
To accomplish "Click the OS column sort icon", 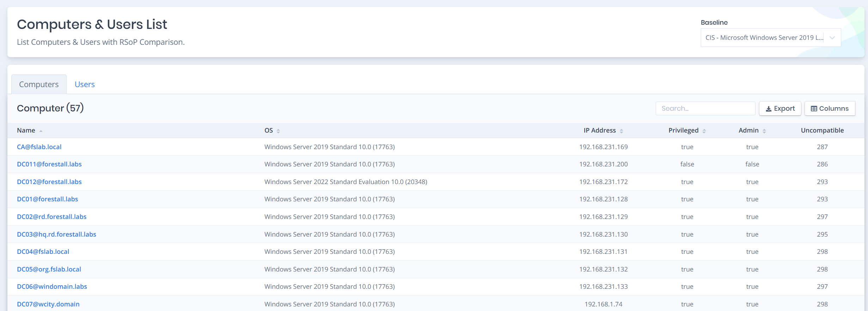I will tap(278, 131).
